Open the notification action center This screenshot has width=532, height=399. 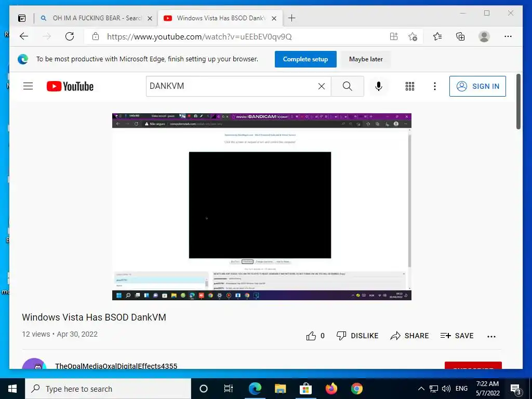(x=515, y=389)
